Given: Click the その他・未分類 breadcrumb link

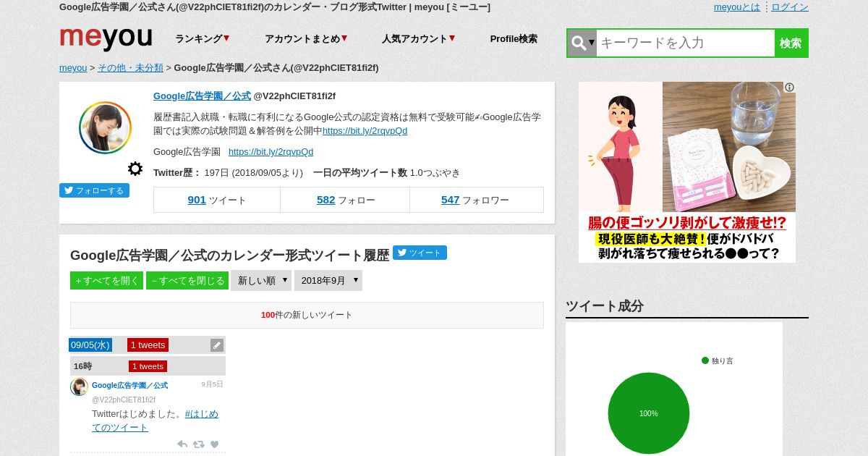Looking at the screenshot, I should tap(130, 67).
